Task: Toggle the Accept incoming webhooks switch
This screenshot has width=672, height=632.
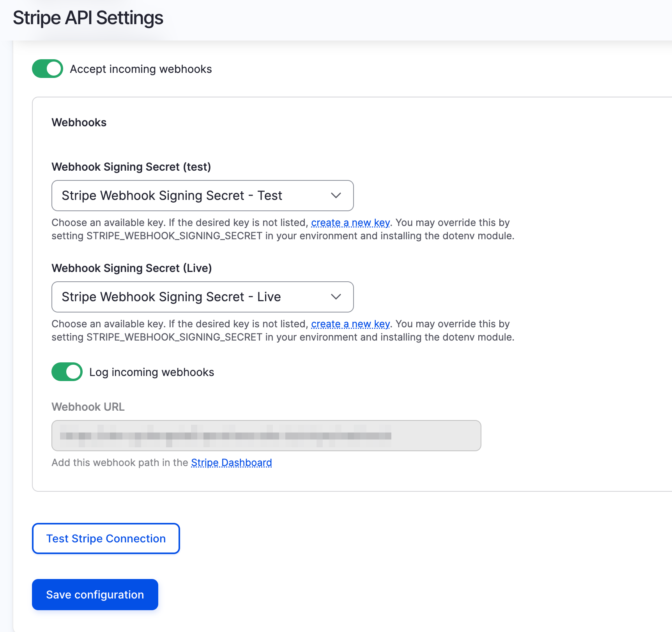Action: pos(48,69)
